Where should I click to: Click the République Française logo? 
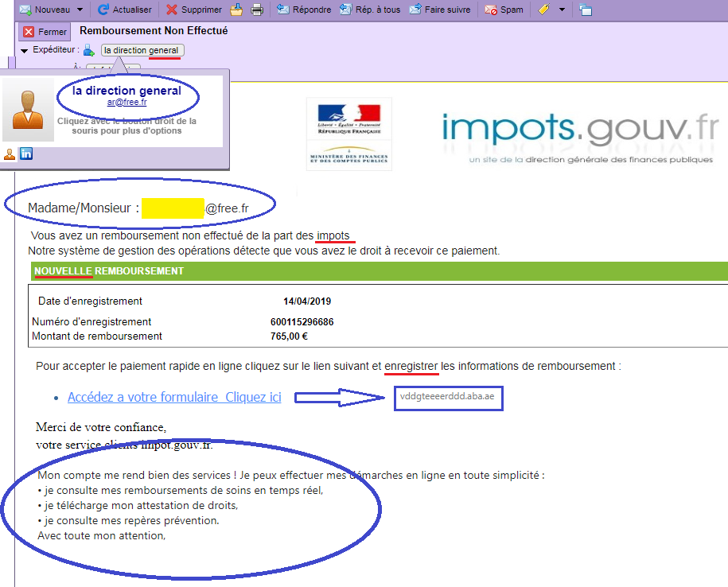(349, 134)
